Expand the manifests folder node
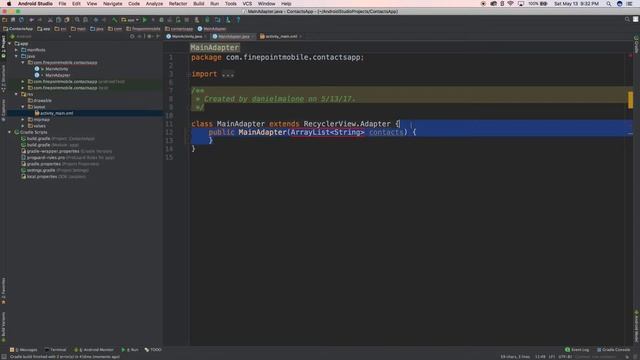 [16, 50]
